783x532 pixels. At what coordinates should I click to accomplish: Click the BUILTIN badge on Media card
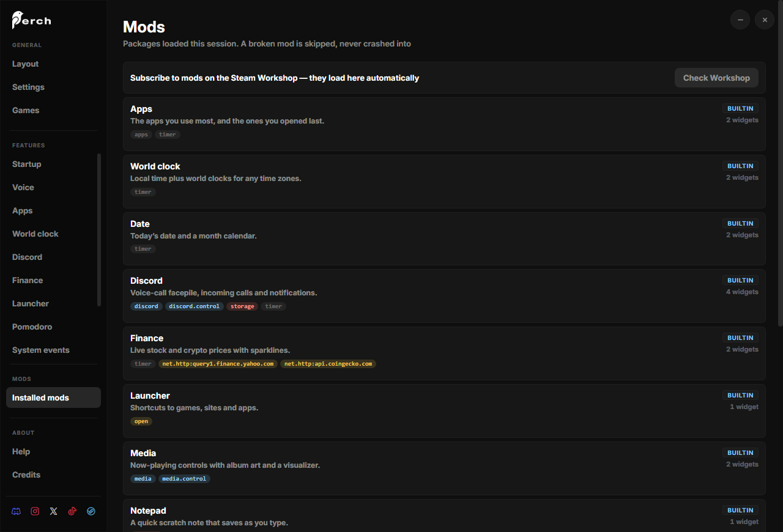(x=740, y=453)
